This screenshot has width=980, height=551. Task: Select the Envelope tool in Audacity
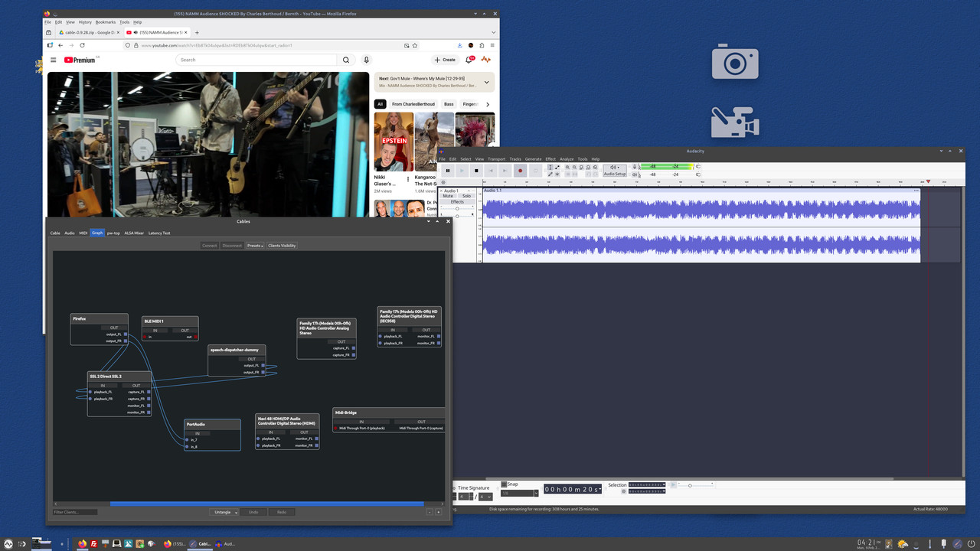[557, 167]
